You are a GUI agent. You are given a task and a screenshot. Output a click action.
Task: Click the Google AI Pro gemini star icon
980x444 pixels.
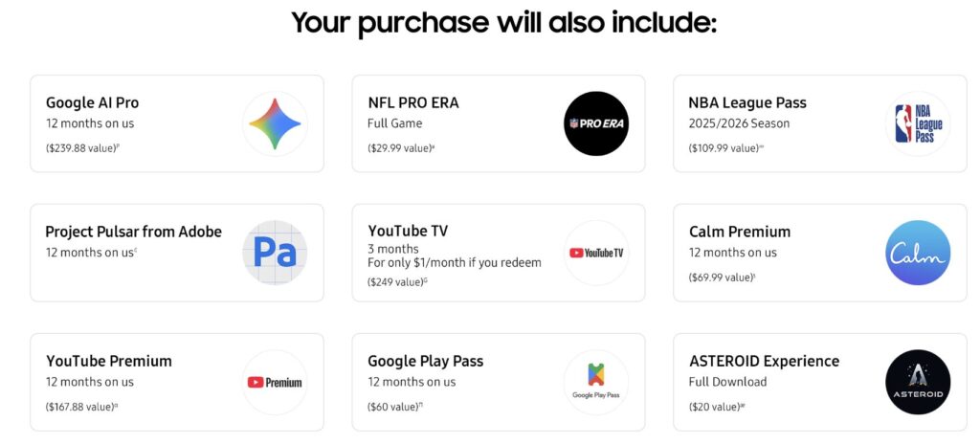(275, 123)
